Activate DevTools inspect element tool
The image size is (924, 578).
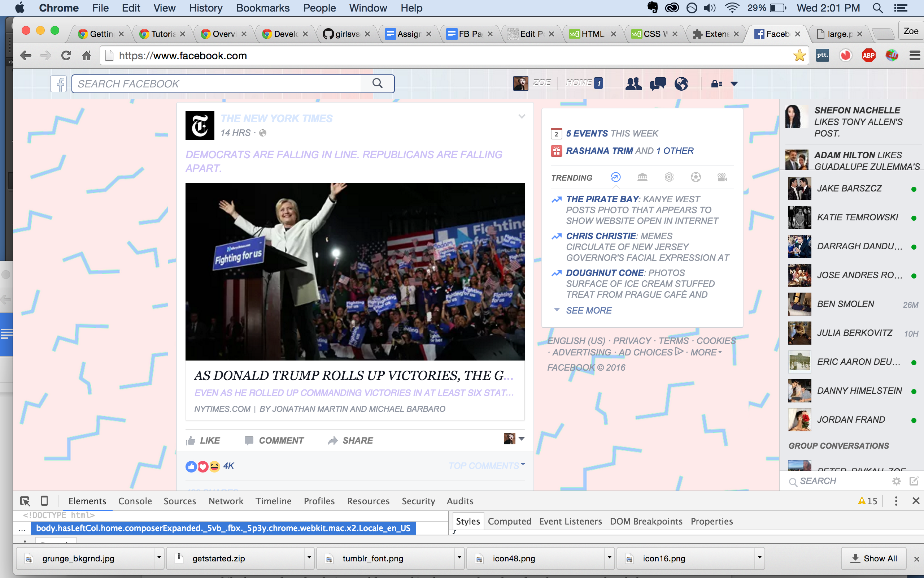pyautogui.click(x=25, y=501)
